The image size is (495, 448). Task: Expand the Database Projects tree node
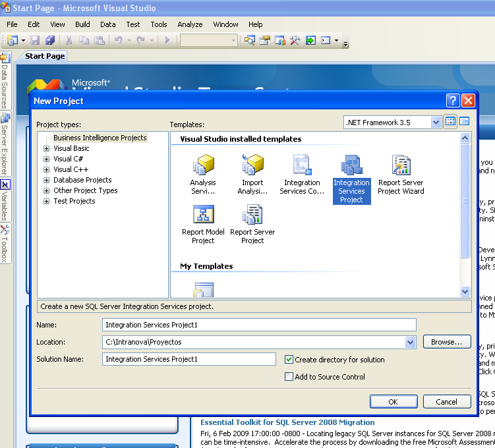click(47, 181)
